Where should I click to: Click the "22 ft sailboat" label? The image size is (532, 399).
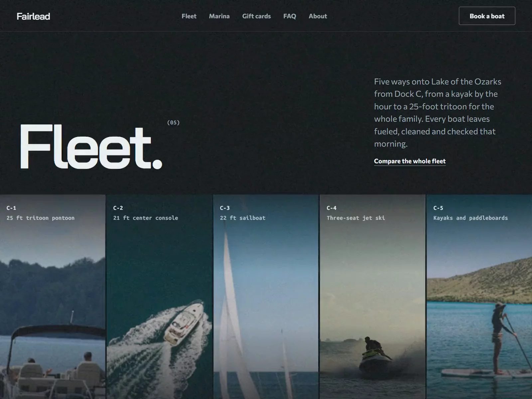click(x=242, y=218)
